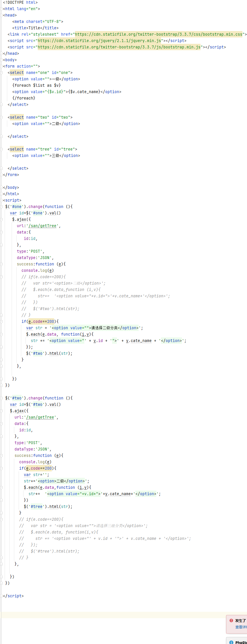Fold the select name="tree" block

(x=1, y=149)
